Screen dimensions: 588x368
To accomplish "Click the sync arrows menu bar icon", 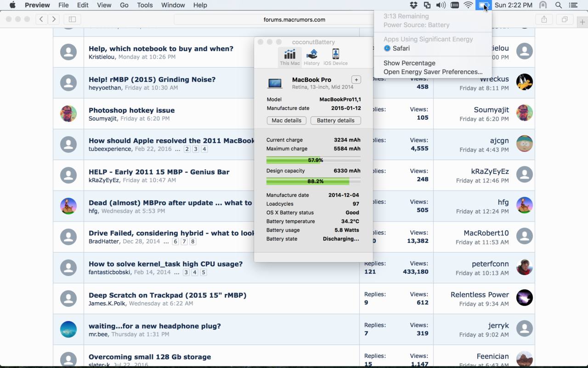I will (427, 5).
